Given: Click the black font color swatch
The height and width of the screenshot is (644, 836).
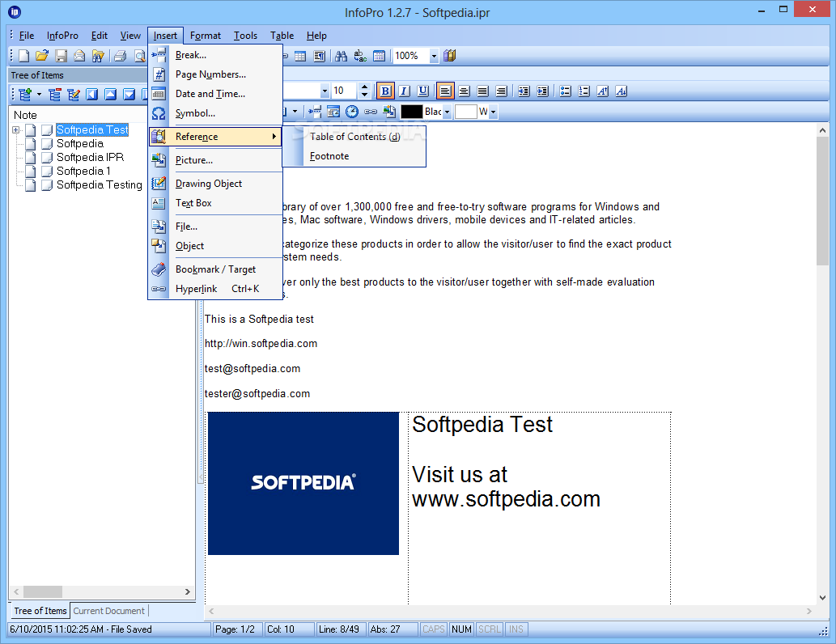Looking at the screenshot, I should (x=412, y=112).
